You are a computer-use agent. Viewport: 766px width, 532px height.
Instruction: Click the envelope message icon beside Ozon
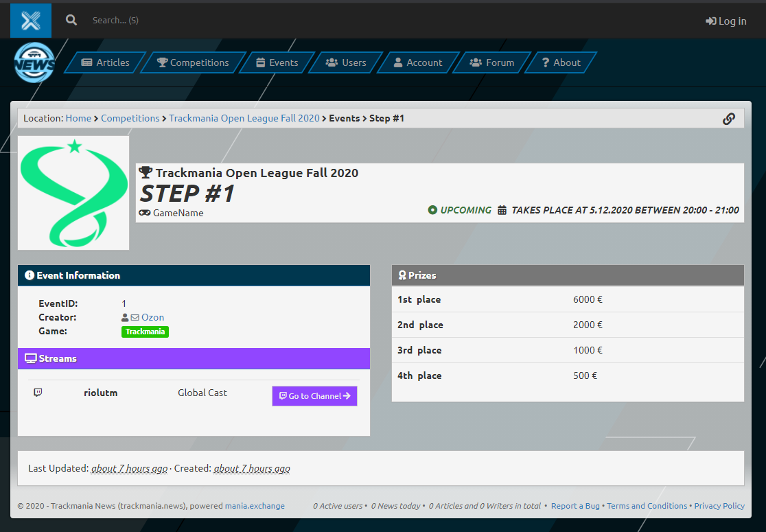135,318
